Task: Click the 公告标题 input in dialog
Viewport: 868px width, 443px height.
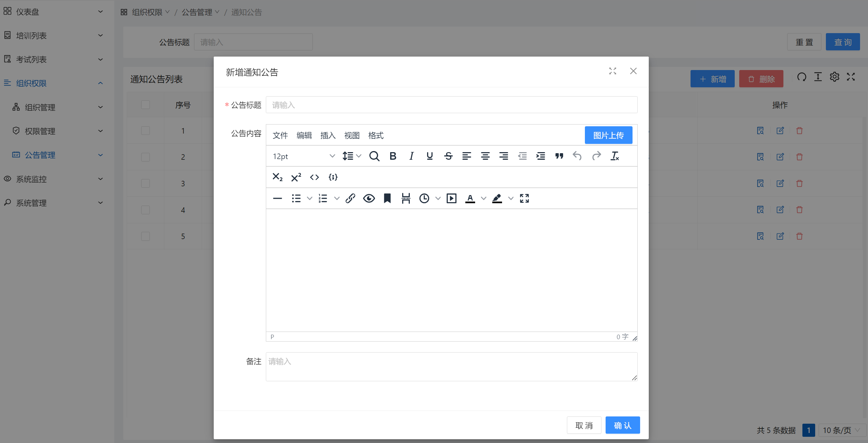Action: click(451, 105)
